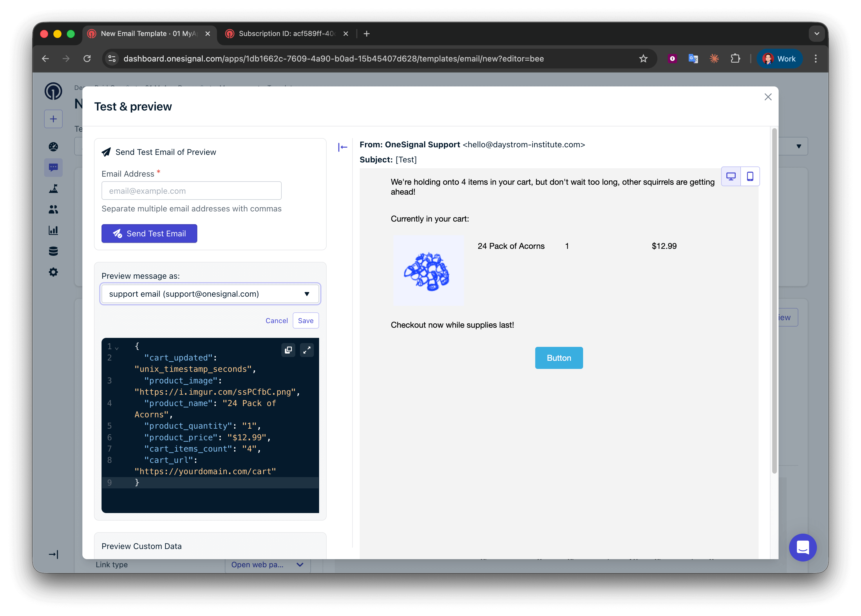Reload the browser page
The width and height of the screenshot is (861, 616).
click(87, 59)
